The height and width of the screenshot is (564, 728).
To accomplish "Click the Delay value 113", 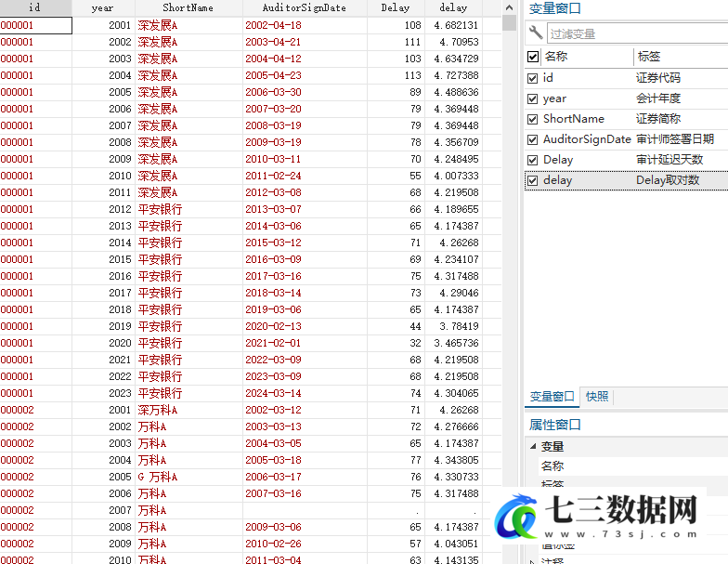I will tap(412, 76).
